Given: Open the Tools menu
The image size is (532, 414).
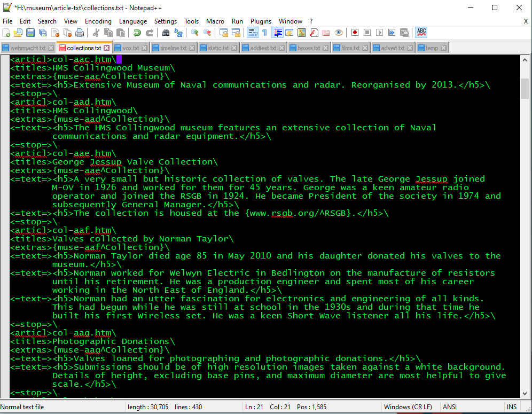Looking at the screenshot, I should [191, 21].
